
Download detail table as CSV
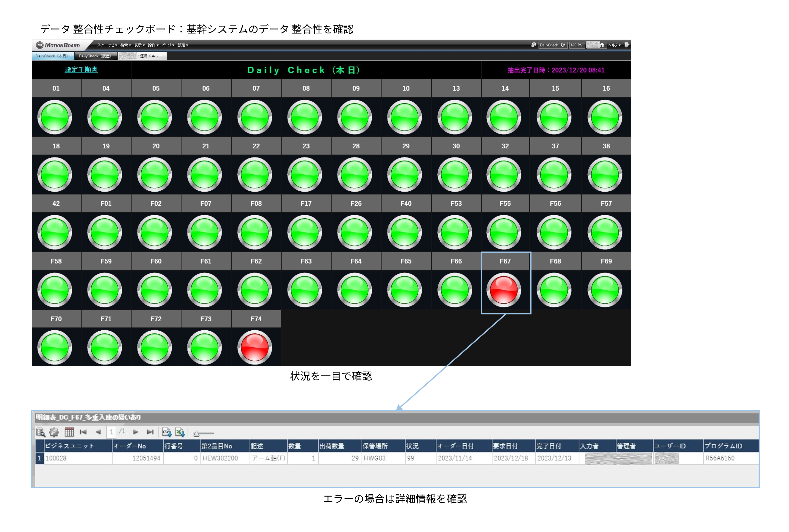point(167,432)
